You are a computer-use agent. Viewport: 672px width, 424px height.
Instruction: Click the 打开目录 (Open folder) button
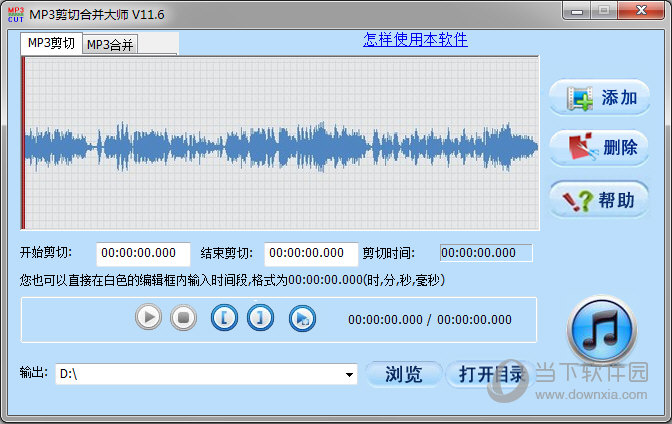(491, 374)
